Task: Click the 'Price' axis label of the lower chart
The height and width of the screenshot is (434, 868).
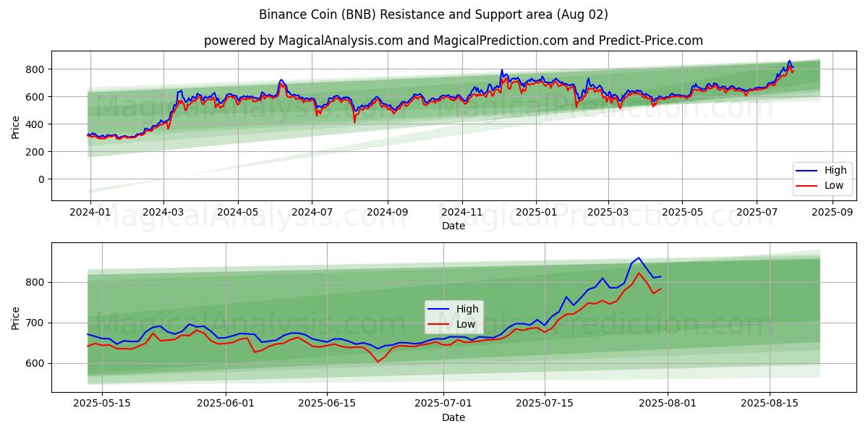Action: (x=16, y=318)
